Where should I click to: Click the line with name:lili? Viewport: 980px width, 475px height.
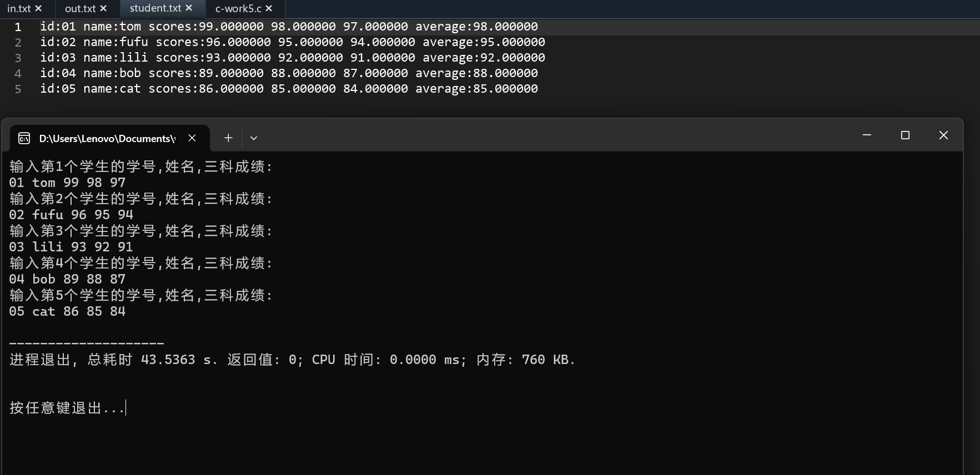(293, 58)
